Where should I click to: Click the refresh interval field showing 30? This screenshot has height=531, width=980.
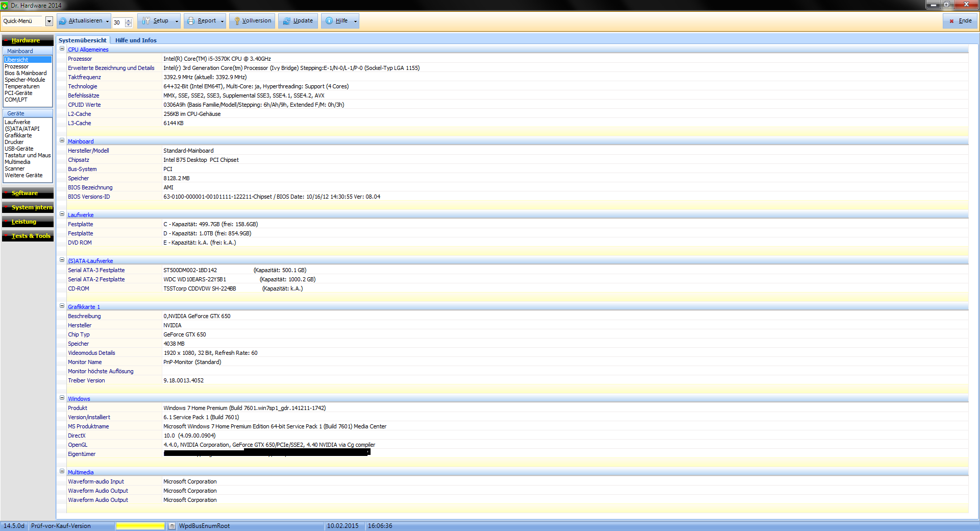point(119,22)
